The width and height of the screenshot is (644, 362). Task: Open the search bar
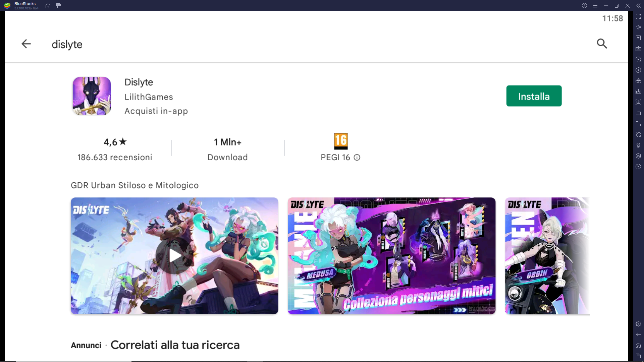point(602,44)
